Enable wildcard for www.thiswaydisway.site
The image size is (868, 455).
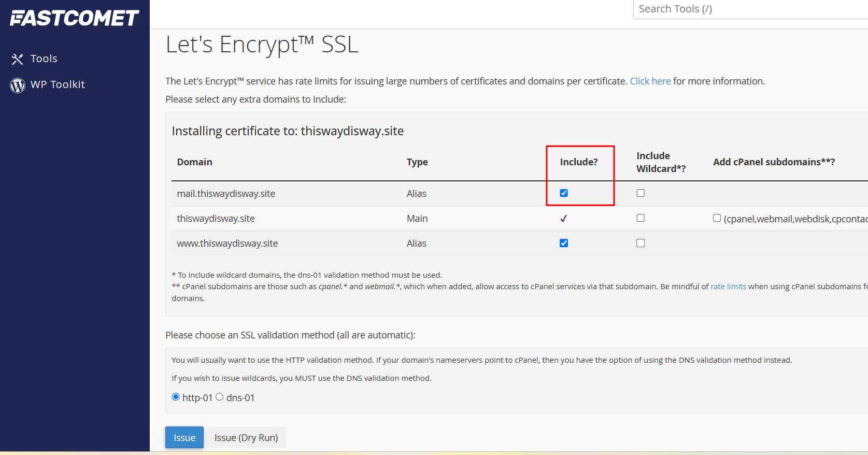[x=641, y=243]
